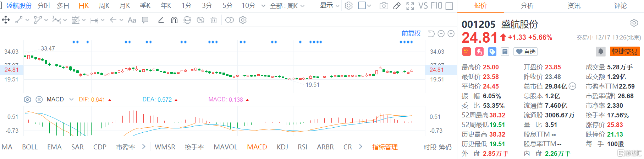Select the 年K period tab
644x159 pixels.
[166, 6]
